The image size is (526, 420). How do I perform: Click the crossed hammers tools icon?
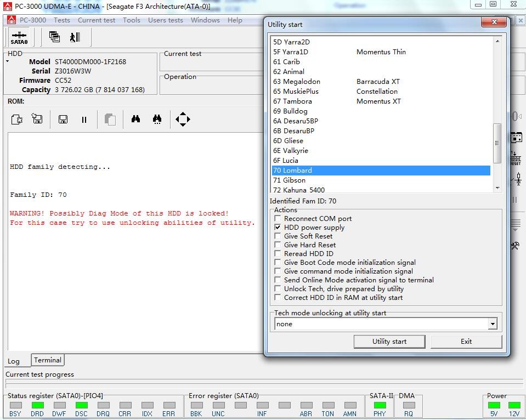[516, 246]
